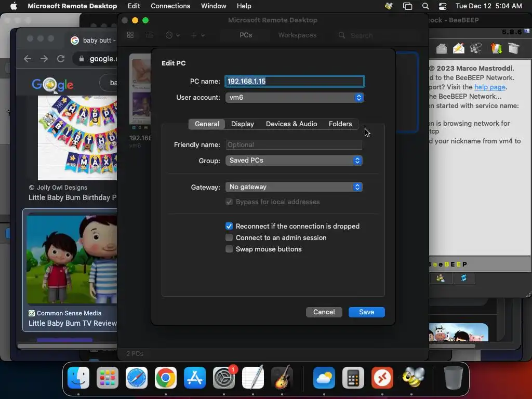This screenshot has height=399, width=532.
Task: Open the Microsoft Remote Desktop app menu
Action: (x=72, y=6)
